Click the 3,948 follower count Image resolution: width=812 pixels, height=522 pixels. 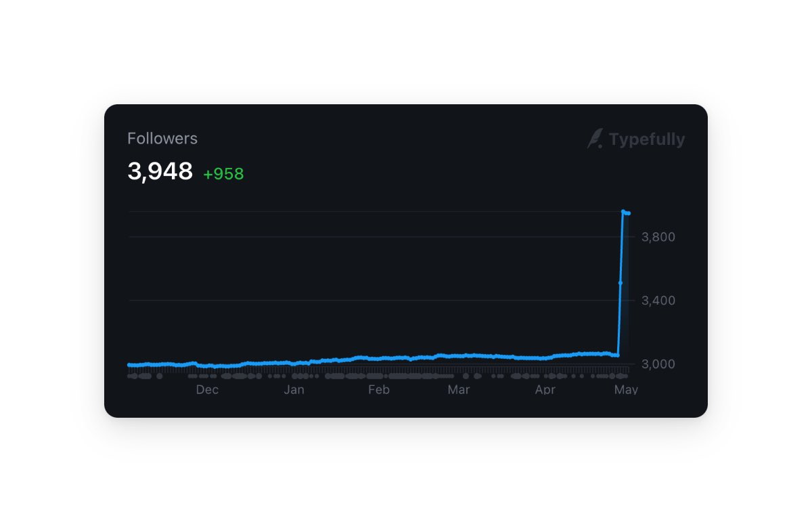click(x=160, y=172)
